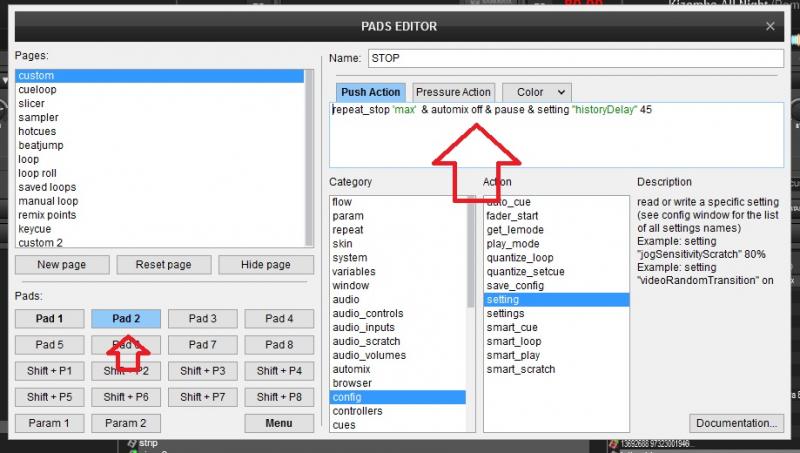Select Shift + P7 pad
The height and width of the screenshot is (453, 800).
pos(202,397)
